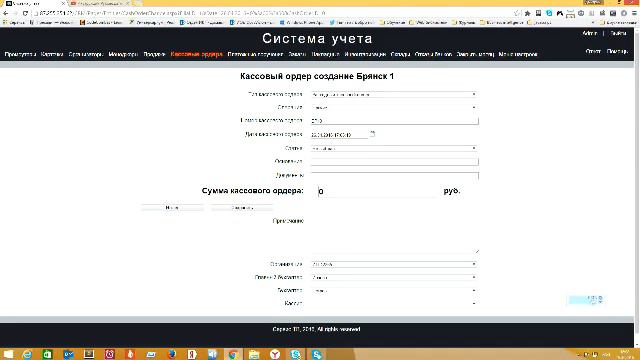The width and height of the screenshot is (640, 360).
Task: Expand the cash order type dropdown
Action: click(x=394, y=94)
